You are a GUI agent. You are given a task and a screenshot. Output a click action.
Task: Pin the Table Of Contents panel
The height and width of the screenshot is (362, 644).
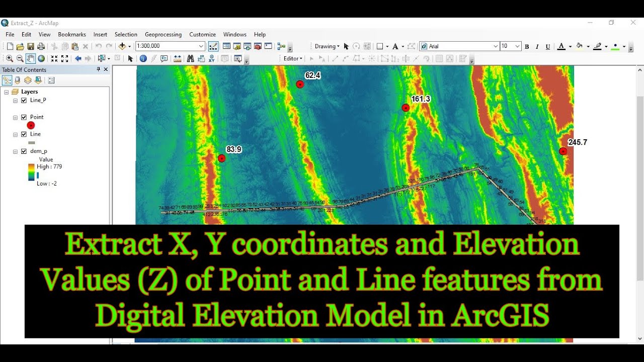99,69
